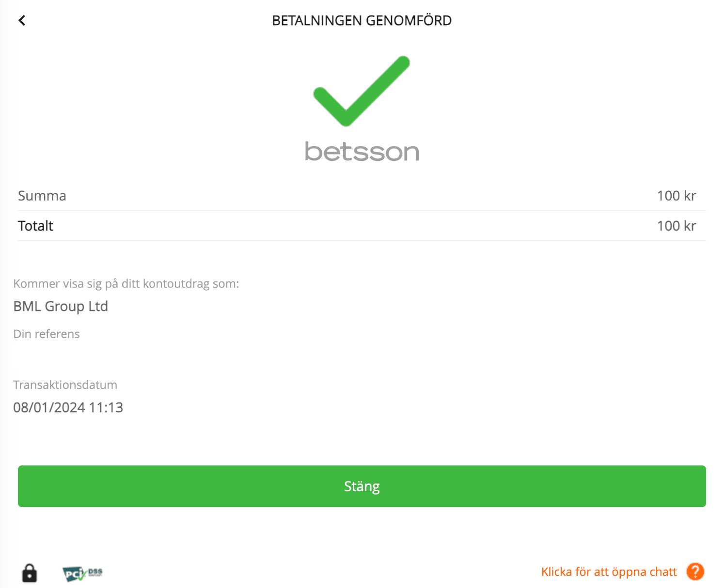Click the Totalt row label
Image resolution: width=724 pixels, height=588 pixels.
tap(36, 226)
